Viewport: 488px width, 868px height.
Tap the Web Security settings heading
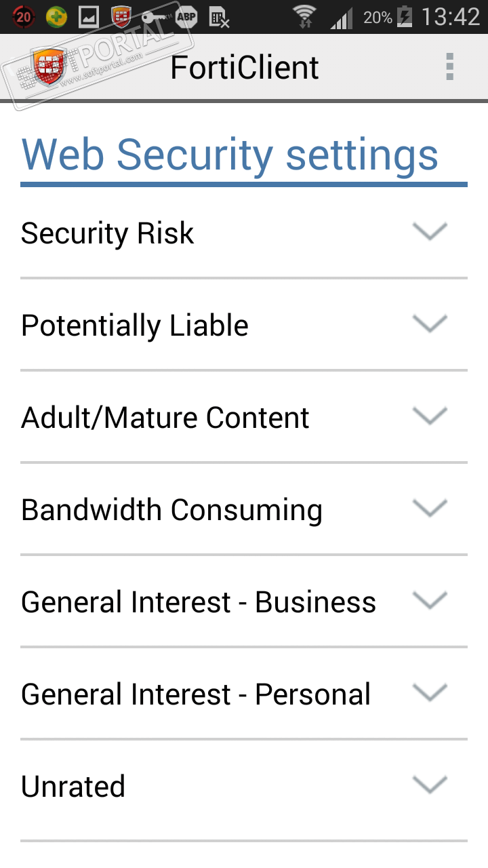[230, 155]
